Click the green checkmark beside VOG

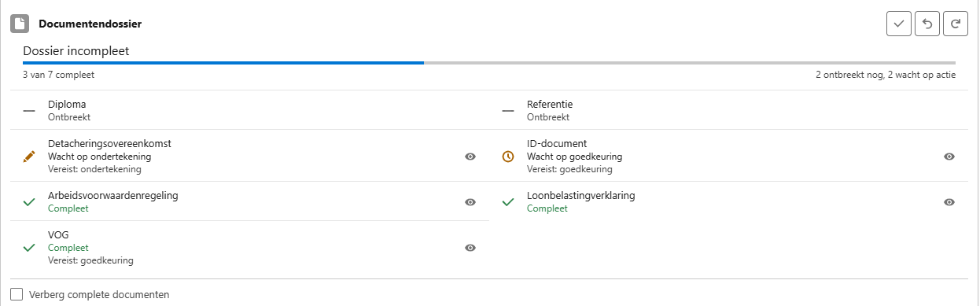29,248
